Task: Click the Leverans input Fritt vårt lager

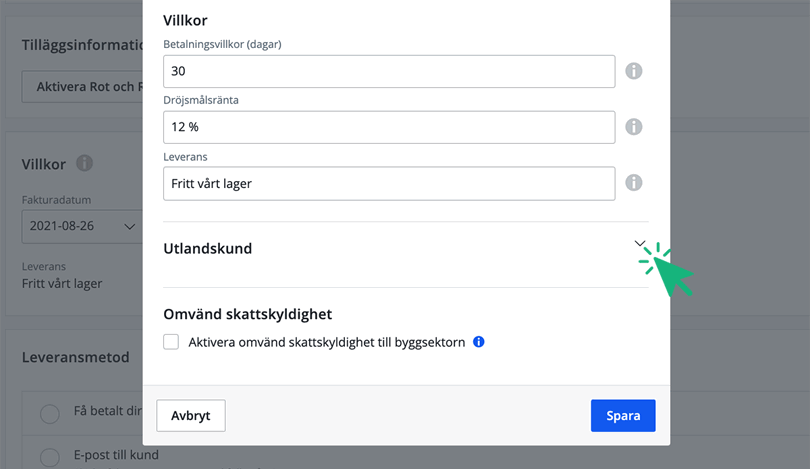Action: click(x=389, y=183)
